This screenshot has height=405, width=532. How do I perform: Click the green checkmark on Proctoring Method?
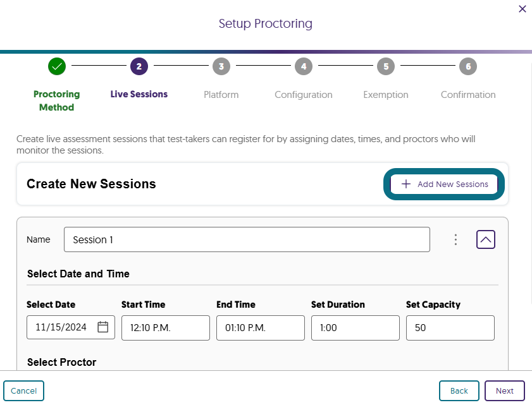(56, 66)
